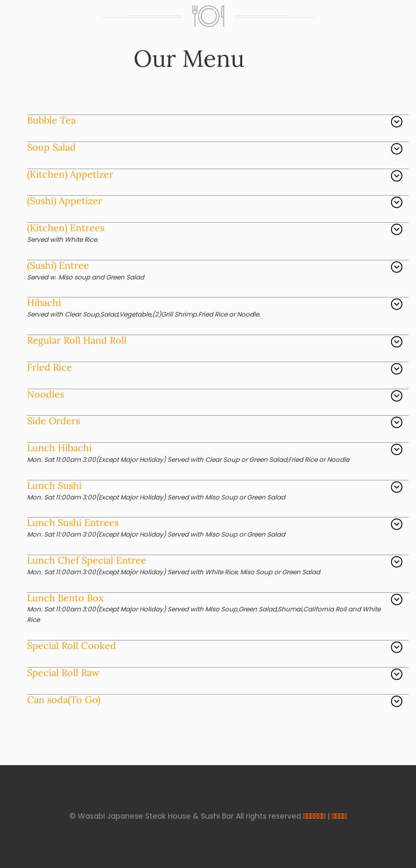Open the Lunch Hibachi dropdown arrow
416x868 pixels.
tap(396, 450)
